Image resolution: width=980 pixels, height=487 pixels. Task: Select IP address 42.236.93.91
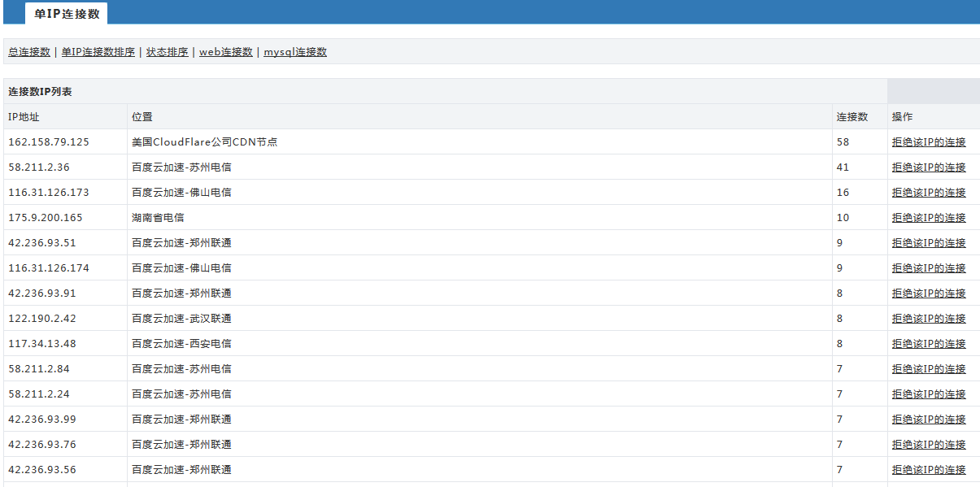[42, 294]
